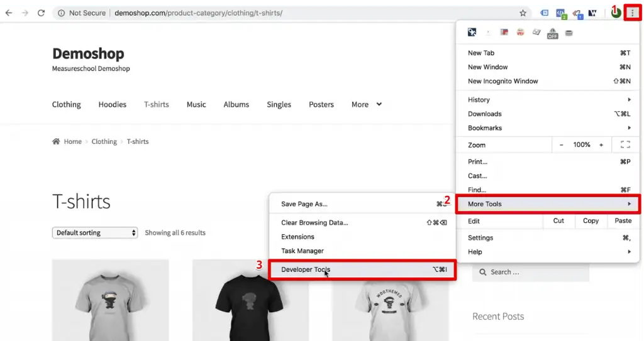Screen dimensions: 644x341
Task: Click the Cut button in Edit row
Action: pos(558,221)
